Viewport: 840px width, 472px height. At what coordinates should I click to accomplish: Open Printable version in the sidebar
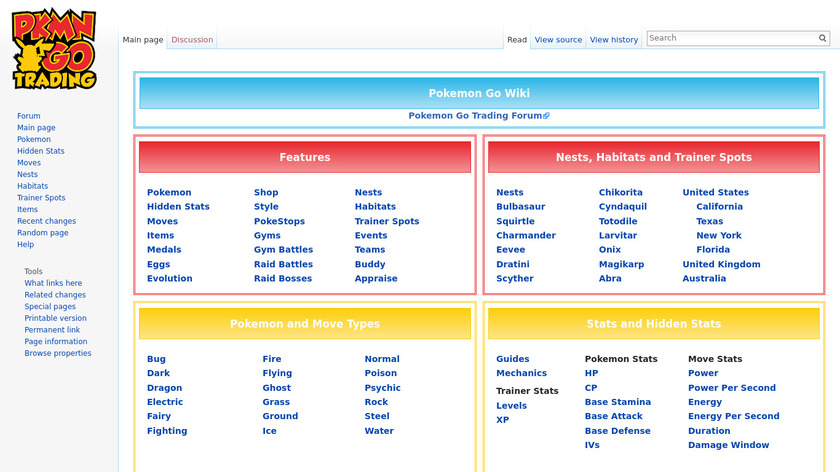(x=55, y=318)
